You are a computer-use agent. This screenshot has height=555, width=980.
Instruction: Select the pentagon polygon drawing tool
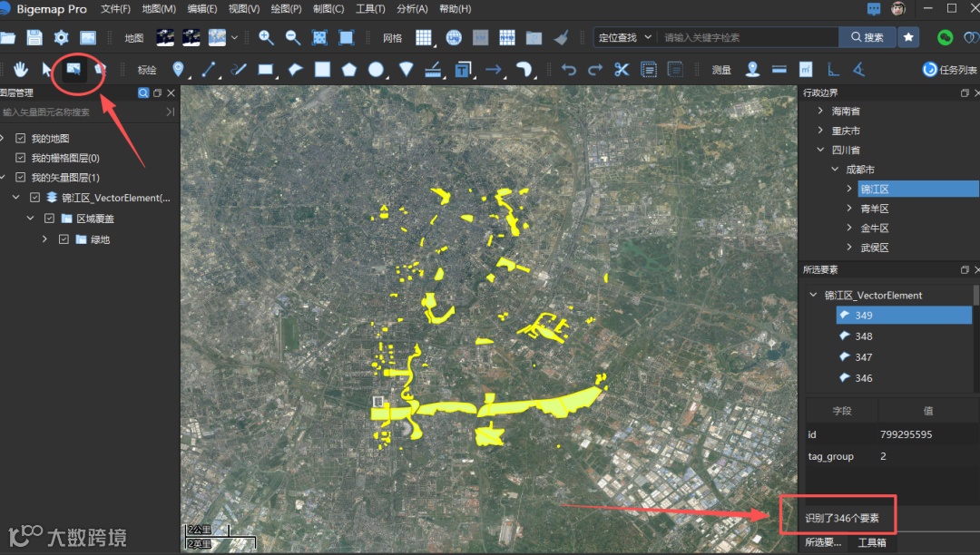[x=349, y=69]
